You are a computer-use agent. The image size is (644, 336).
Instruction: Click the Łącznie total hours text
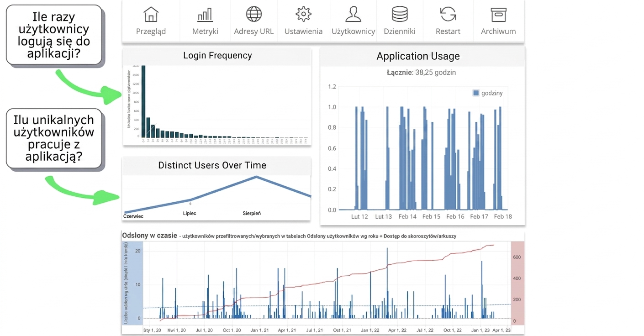coord(421,73)
